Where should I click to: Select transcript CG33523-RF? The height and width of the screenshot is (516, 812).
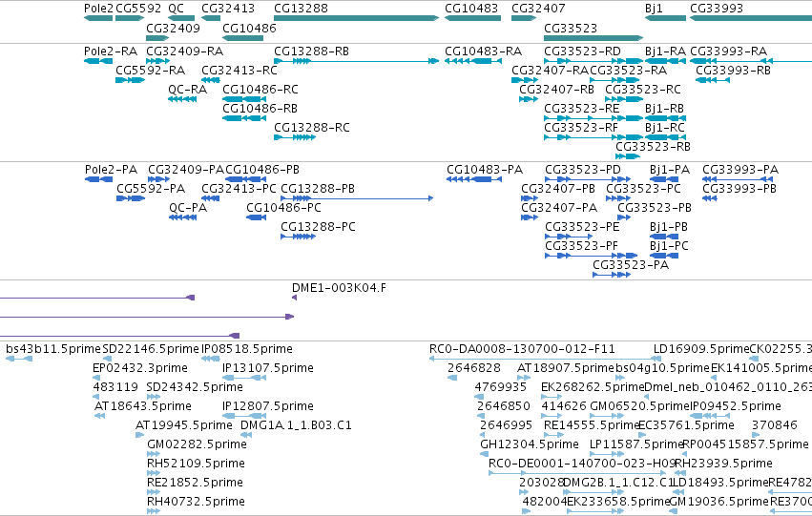[581, 128]
